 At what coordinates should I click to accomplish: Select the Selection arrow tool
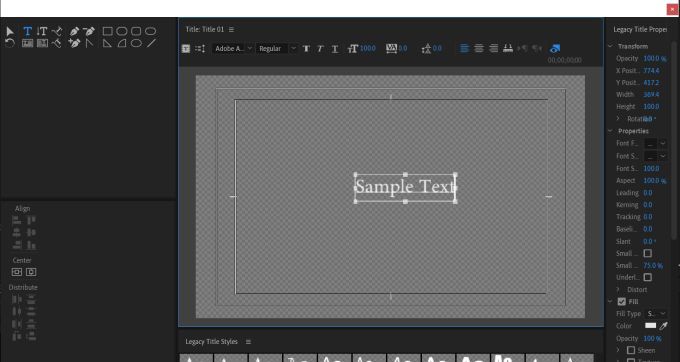(x=10, y=31)
